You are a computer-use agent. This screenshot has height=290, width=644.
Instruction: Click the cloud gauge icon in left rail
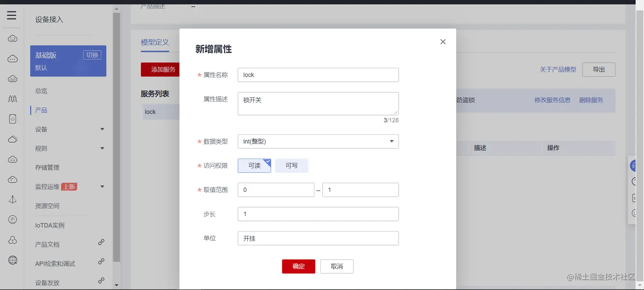point(13,180)
